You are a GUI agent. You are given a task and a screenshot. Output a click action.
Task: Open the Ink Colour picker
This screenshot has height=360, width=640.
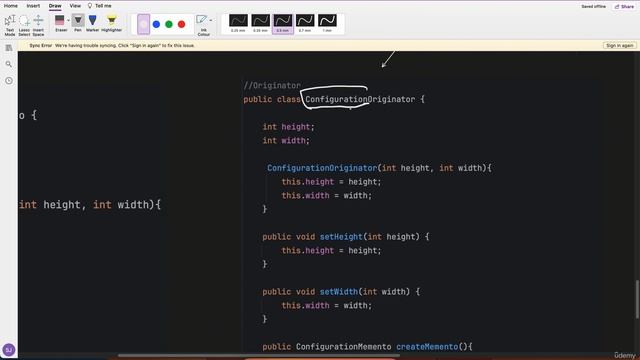coord(203,25)
